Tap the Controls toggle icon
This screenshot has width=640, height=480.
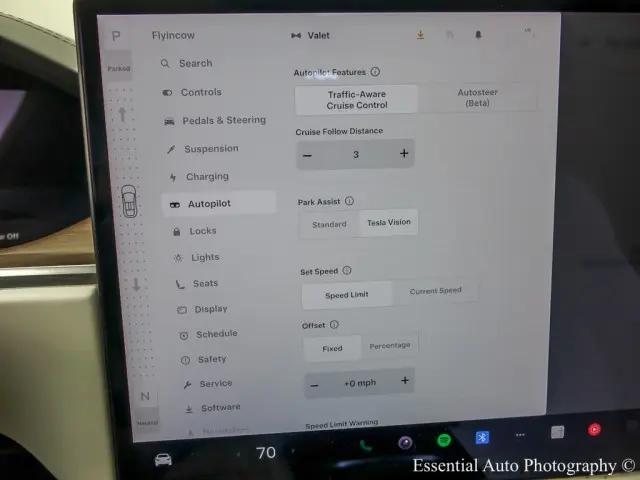(x=167, y=93)
